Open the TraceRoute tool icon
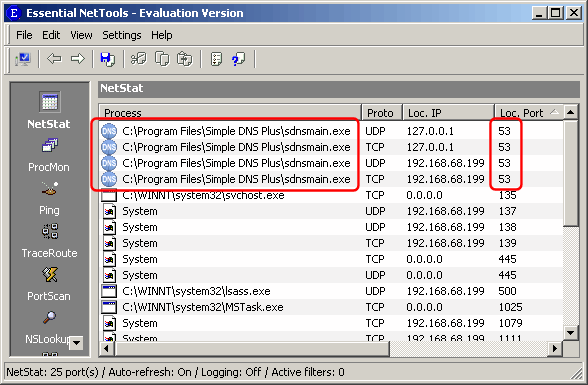This screenshot has height=385, width=588. tap(50, 231)
